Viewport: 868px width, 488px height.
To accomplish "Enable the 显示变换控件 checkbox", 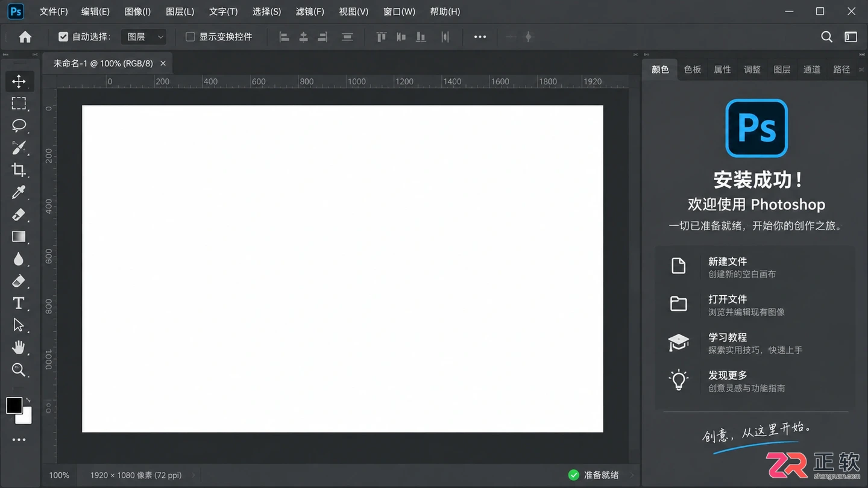I will click(190, 37).
